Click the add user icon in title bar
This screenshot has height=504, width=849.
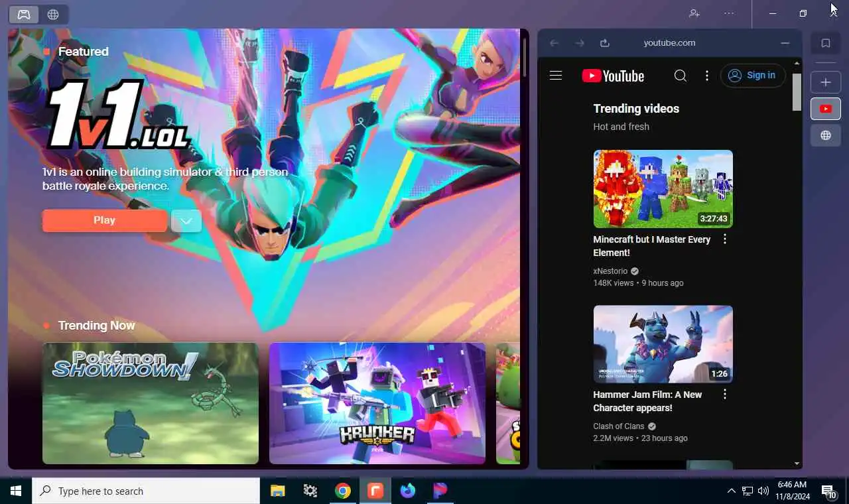tap(694, 13)
